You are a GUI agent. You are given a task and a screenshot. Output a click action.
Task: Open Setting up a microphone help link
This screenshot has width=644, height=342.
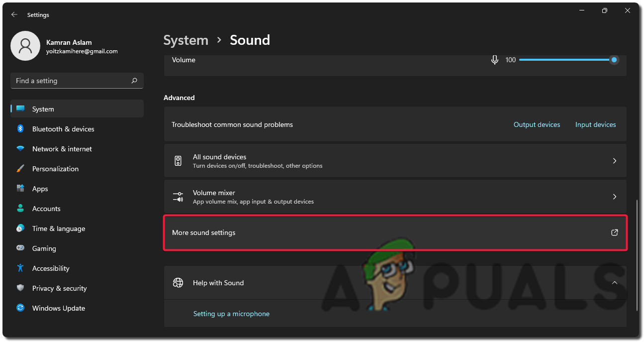tap(231, 314)
